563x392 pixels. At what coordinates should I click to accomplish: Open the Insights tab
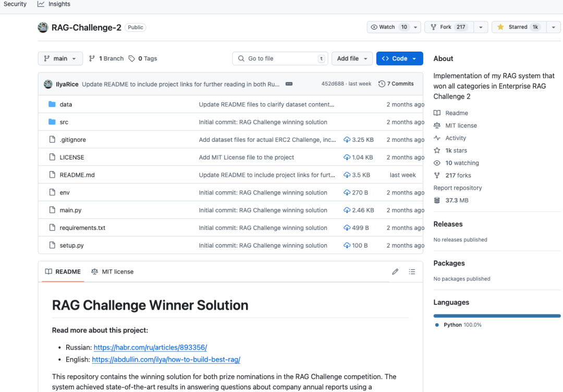(54, 4)
